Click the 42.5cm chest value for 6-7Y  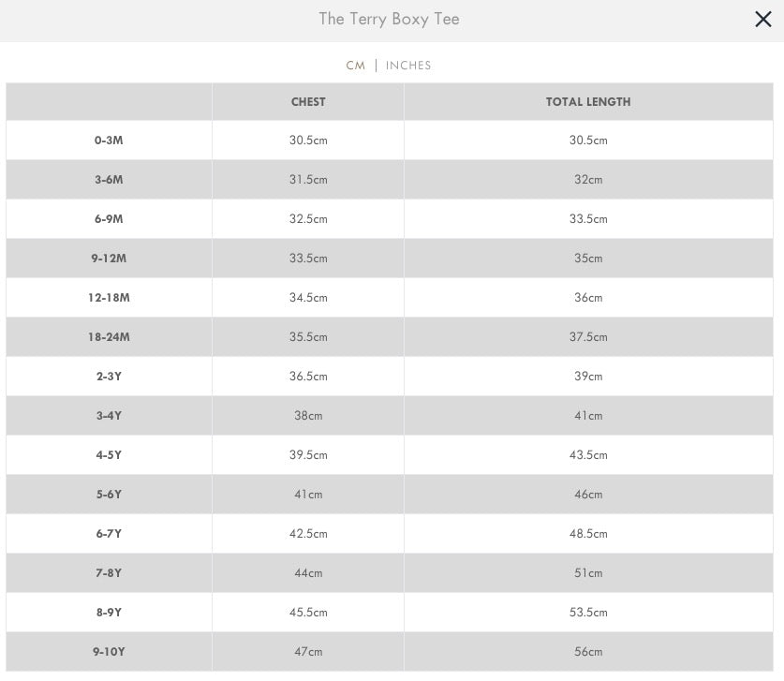pyautogui.click(x=308, y=534)
